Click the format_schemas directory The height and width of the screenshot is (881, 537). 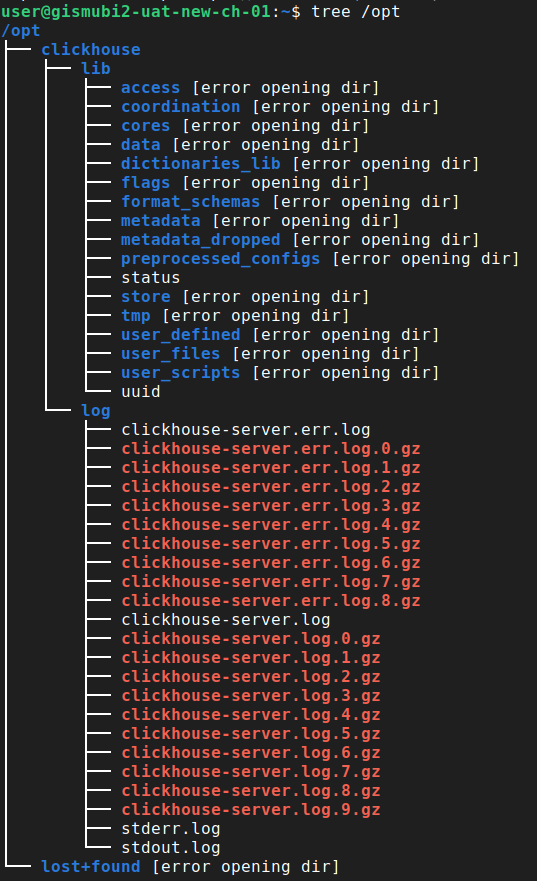[x=191, y=202]
